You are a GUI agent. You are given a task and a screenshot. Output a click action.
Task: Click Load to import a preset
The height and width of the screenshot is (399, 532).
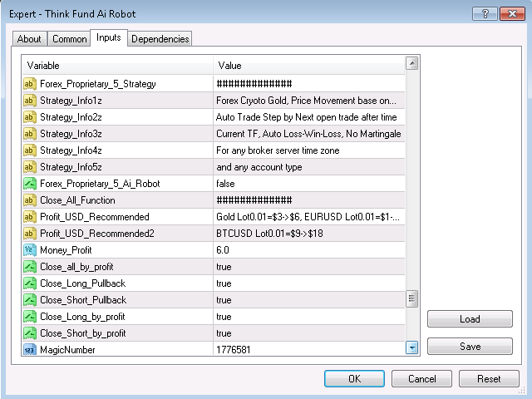pos(470,319)
